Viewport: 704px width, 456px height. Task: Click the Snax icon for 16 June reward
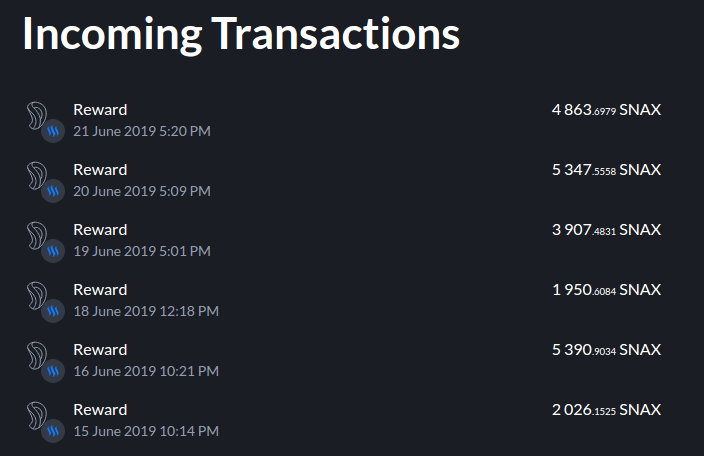[x=37, y=355]
